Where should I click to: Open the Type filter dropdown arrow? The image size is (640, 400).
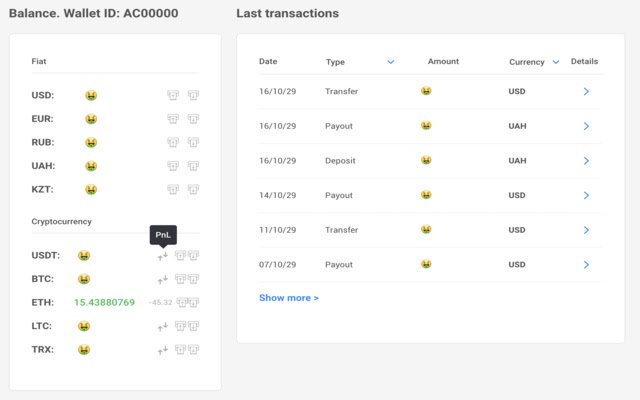pos(391,62)
